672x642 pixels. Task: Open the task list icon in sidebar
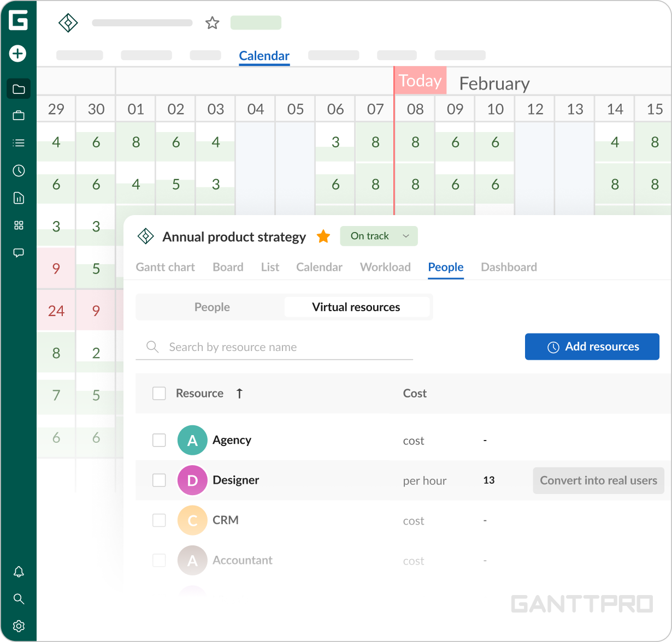coord(19,143)
